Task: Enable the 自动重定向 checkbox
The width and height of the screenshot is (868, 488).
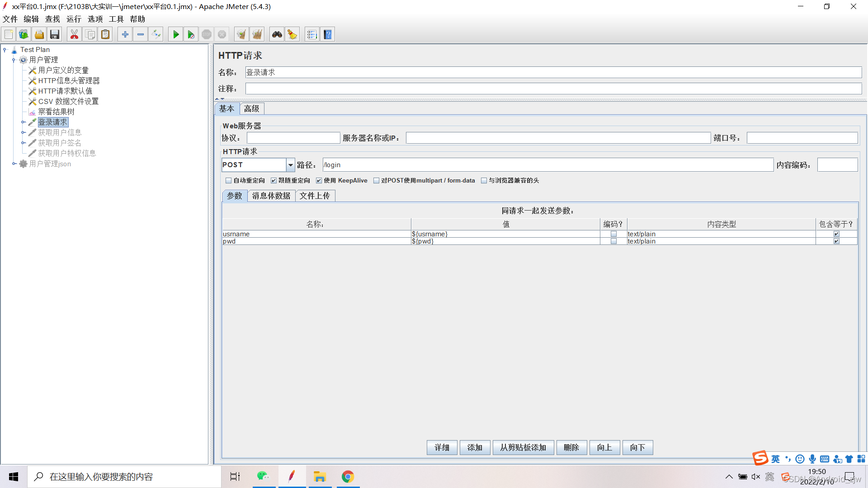Action: [x=229, y=180]
